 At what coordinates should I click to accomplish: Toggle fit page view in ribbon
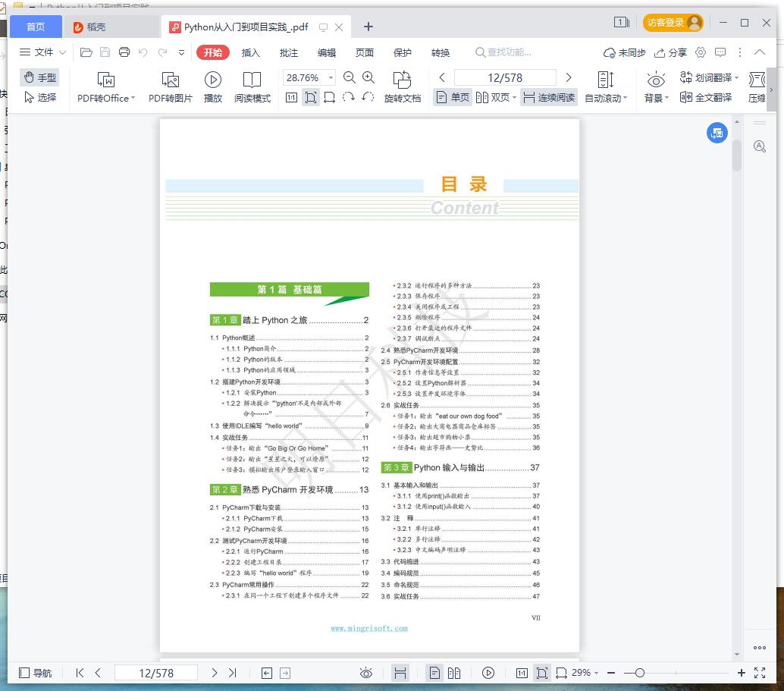coord(311,97)
